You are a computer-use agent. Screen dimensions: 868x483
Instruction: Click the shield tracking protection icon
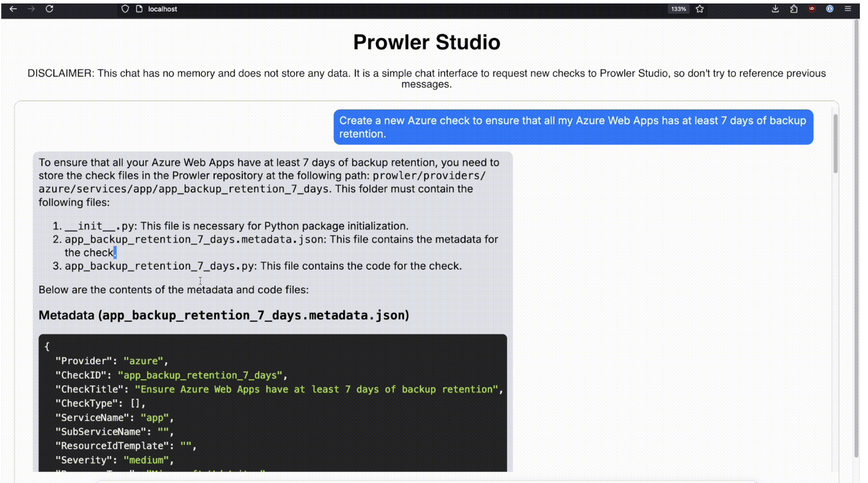click(x=125, y=9)
